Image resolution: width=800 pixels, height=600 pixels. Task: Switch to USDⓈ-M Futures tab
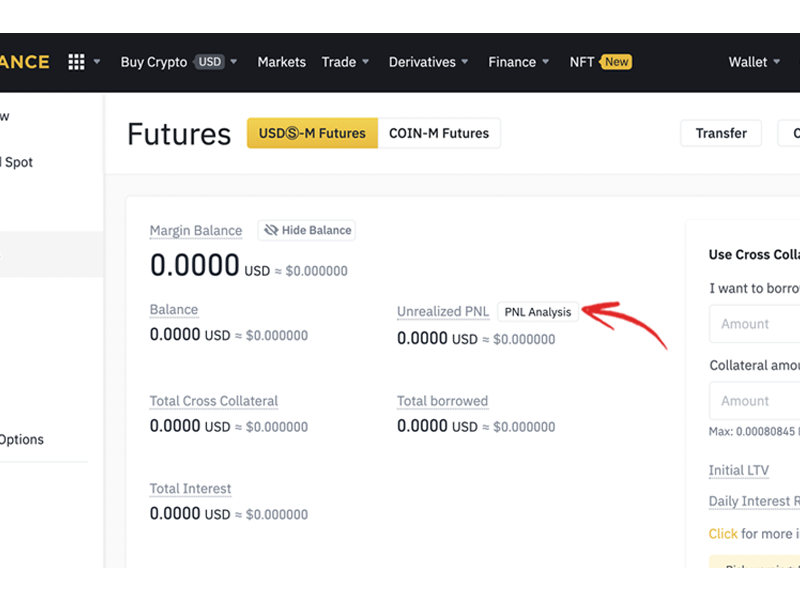coord(312,133)
